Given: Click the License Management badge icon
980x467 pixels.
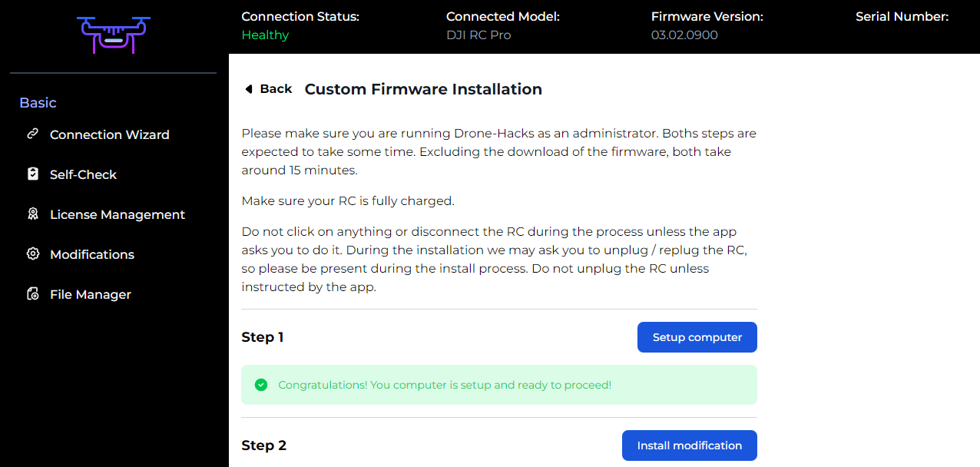Looking at the screenshot, I should pos(32,214).
